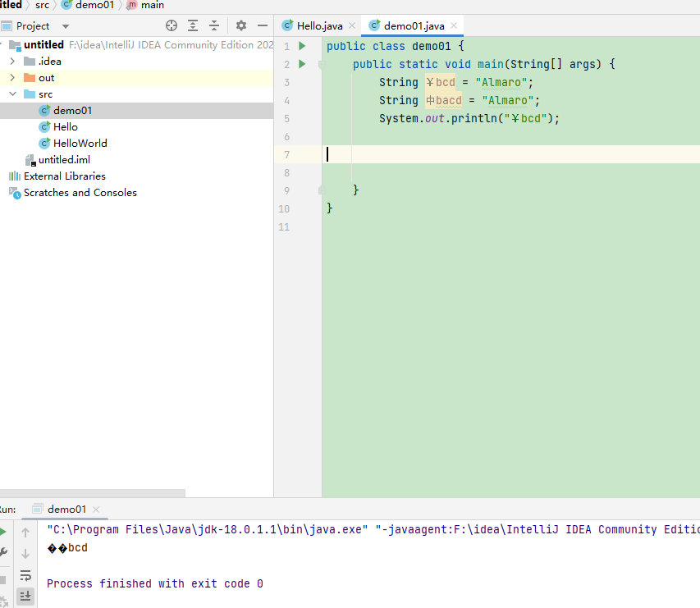The image size is (700, 608).
Task: Run class demo01 from line 1 gutter arrow
Action: coord(302,46)
